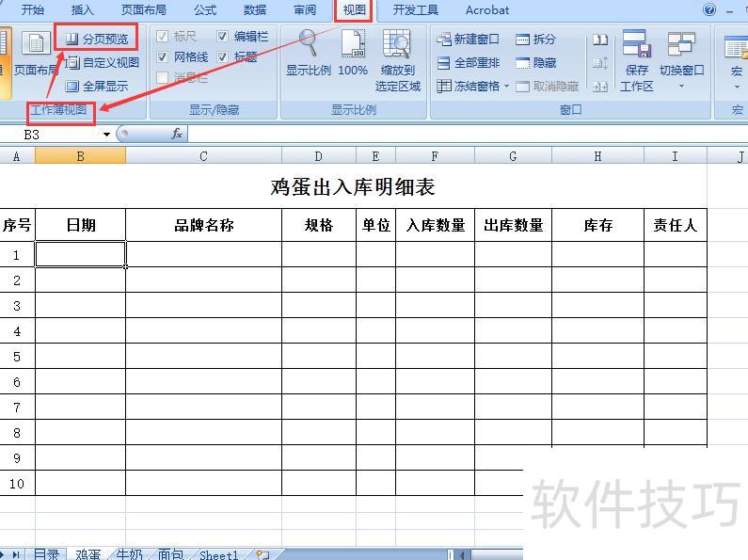Viewport: 748px width, 560px height.
Task: Open the 开发工具 Developer ribbon tab
Action: click(416, 10)
